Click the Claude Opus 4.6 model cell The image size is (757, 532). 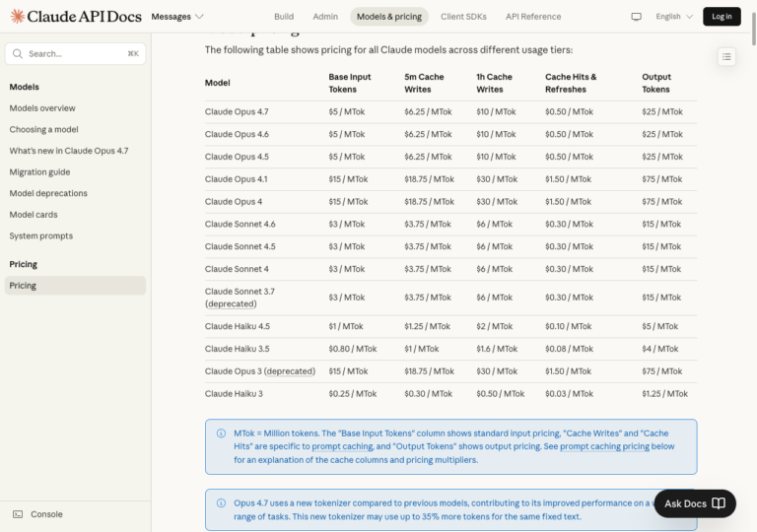[237, 134]
